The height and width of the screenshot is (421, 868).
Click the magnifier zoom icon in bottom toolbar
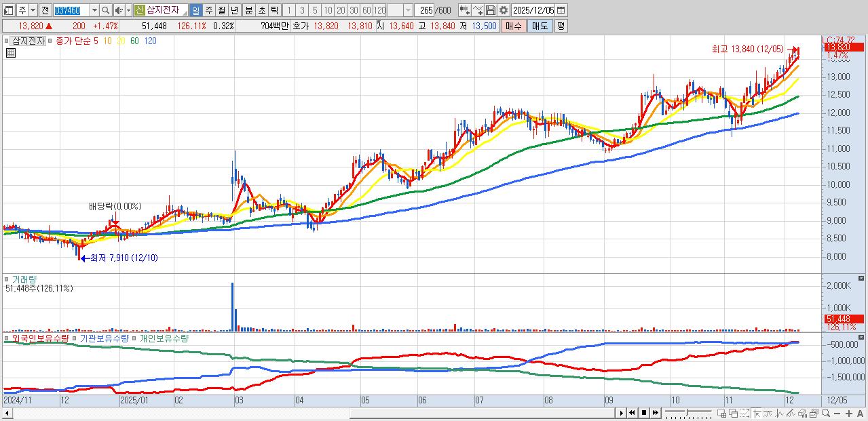click(x=826, y=414)
